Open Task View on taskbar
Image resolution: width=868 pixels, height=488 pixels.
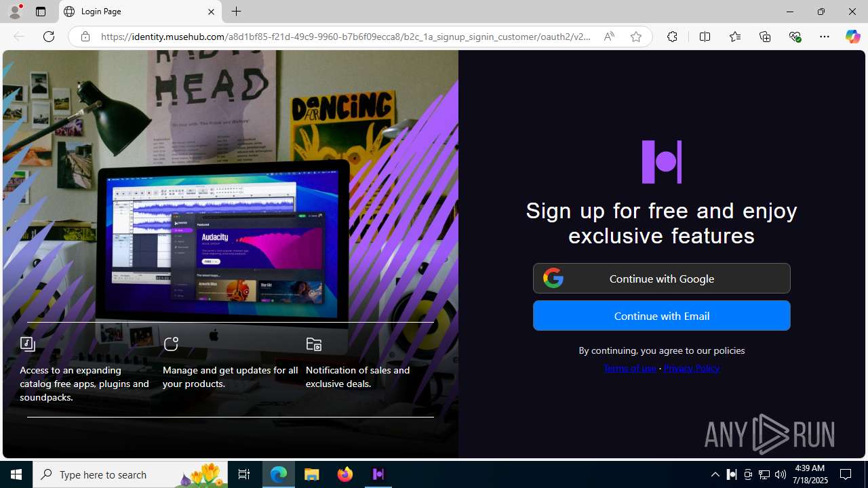coord(244,474)
